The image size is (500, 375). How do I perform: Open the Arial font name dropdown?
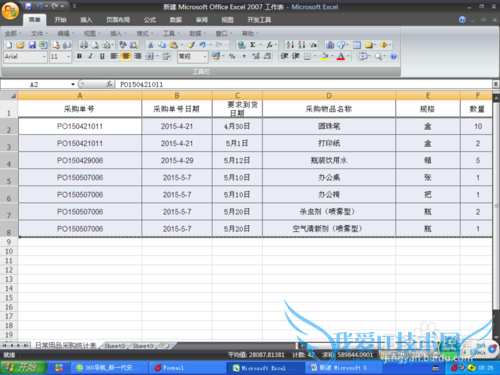coord(44,57)
